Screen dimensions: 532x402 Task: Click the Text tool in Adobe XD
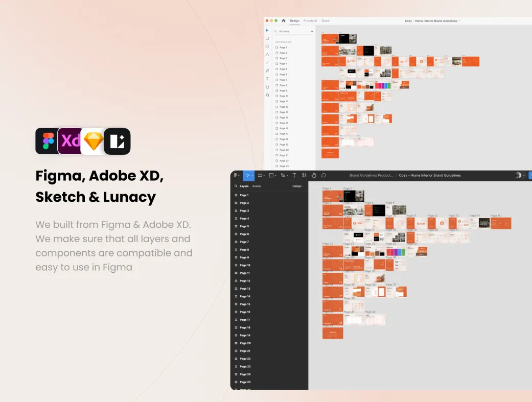click(x=267, y=79)
